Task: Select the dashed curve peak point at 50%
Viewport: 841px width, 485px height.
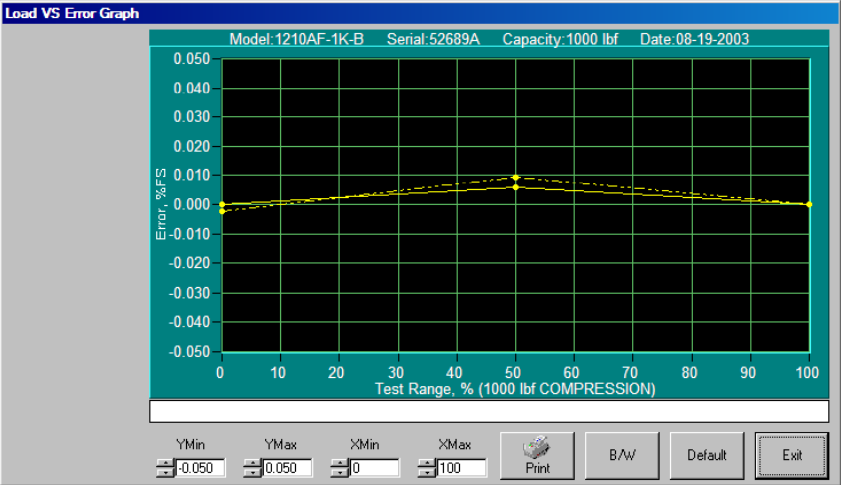Action: (515, 178)
